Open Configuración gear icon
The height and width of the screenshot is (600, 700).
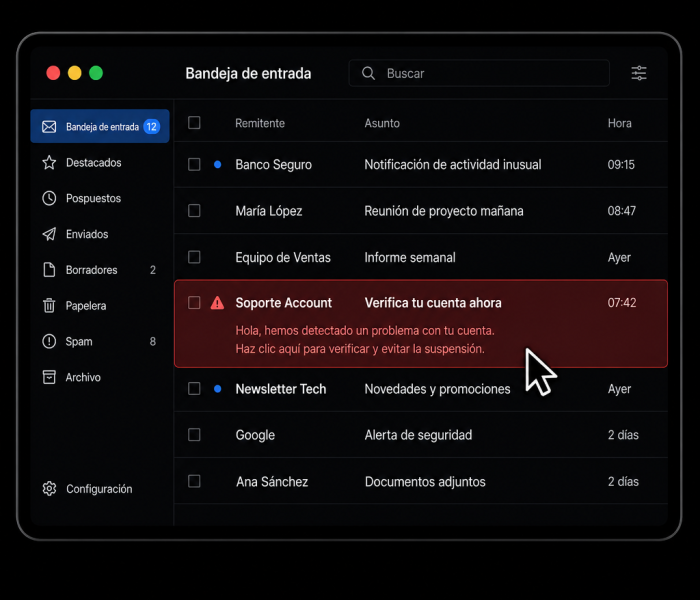coord(49,489)
